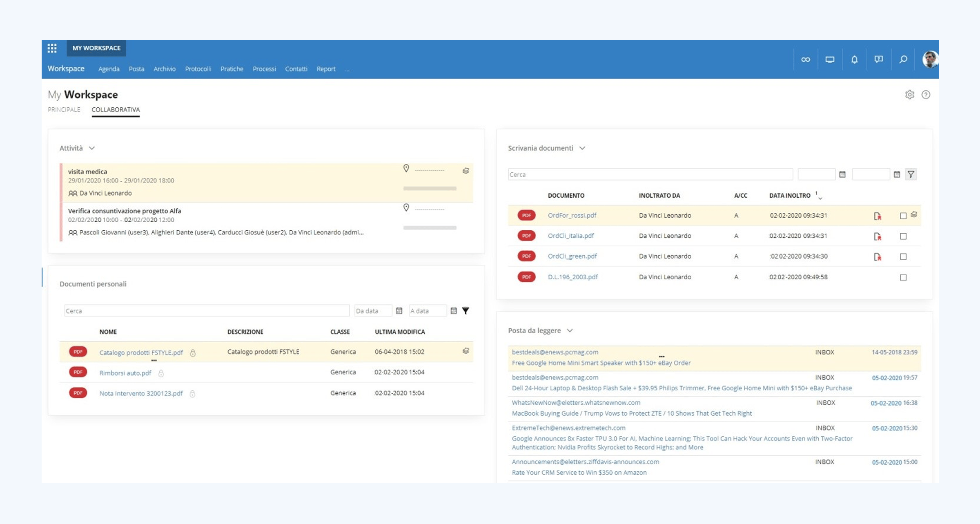Click signed-document icon on OrdFor_rossi.pdf row
The width and height of the screenshot is (980, 524).
point(877,216)
